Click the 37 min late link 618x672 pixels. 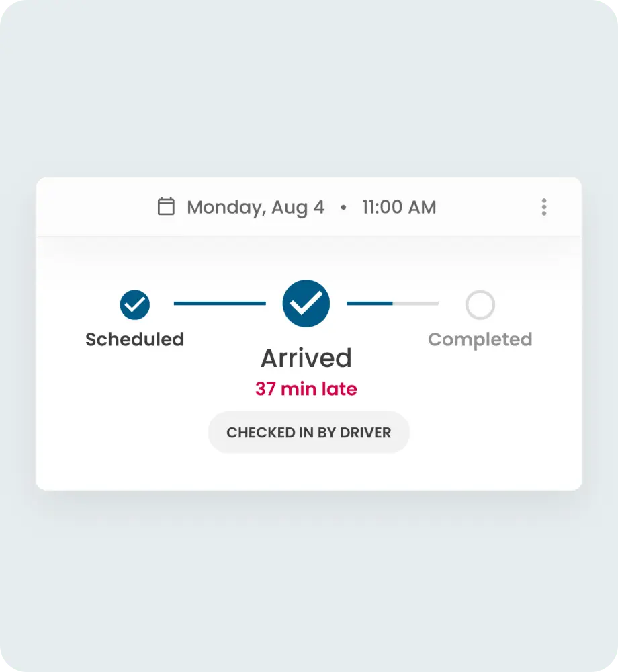click(x=306, y=388)
